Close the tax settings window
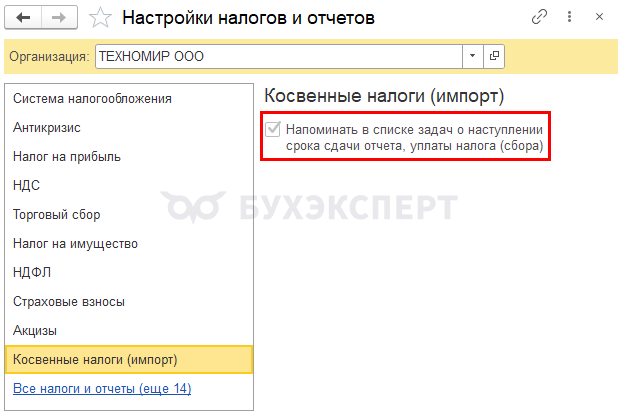Viewport: 618px width, 415px height. point(599,17)
